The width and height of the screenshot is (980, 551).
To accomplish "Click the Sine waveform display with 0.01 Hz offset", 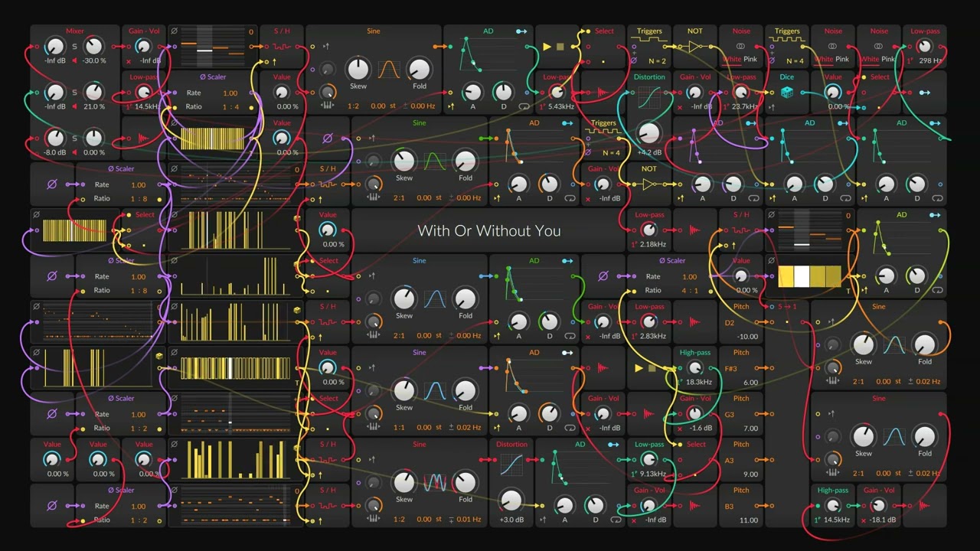I will tap(435, 482).
